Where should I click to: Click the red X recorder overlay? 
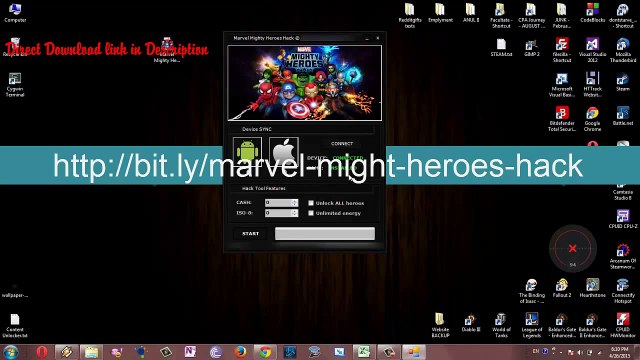pos(573,248)
